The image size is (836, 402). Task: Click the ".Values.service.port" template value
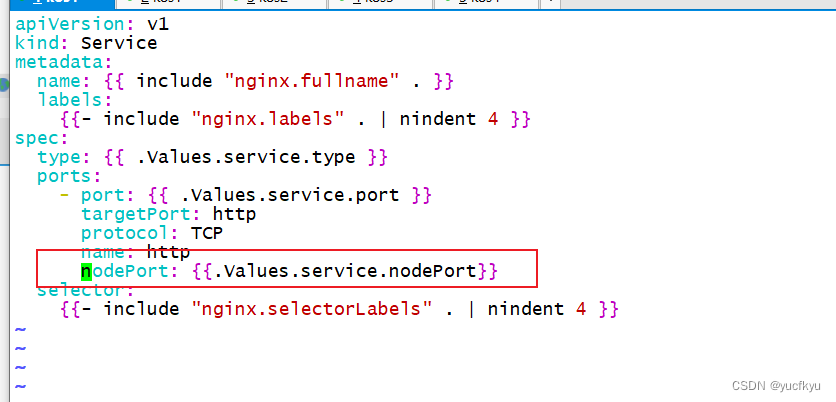290,195
